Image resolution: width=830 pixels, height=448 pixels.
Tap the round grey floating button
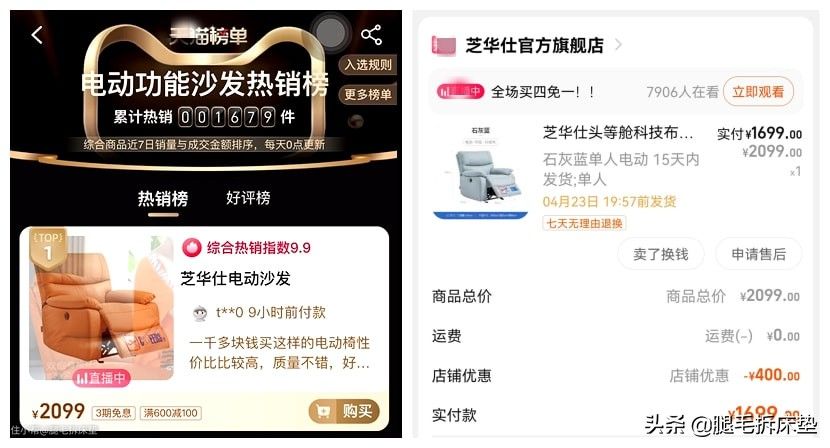coord(330,32)
